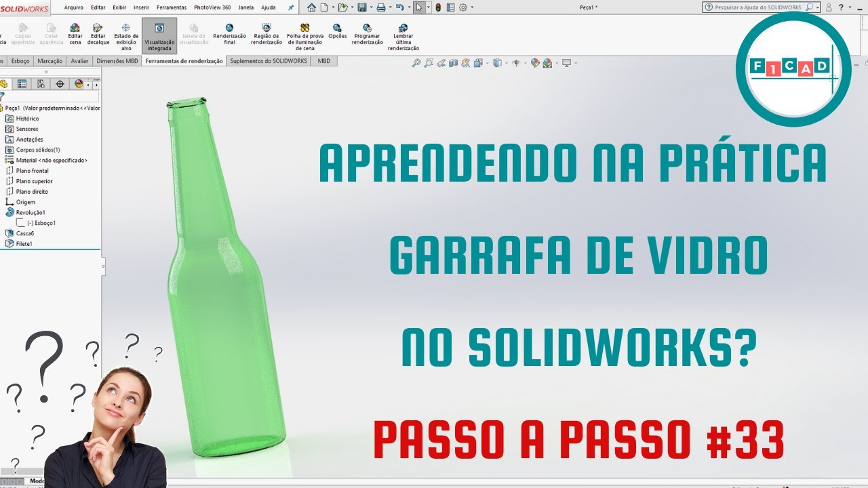The image size is (868, 488).
Task: Click the Edit appearance color ball icon
Action: [x=535, y=63]
